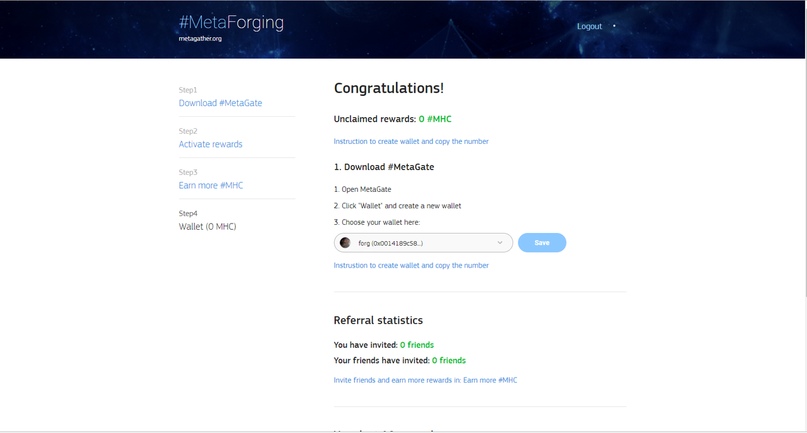Image resolution: width=807 pixels, height=433 pixels.
Task: Click the Congratulations! heading
Action: click(x=389, y=88)
